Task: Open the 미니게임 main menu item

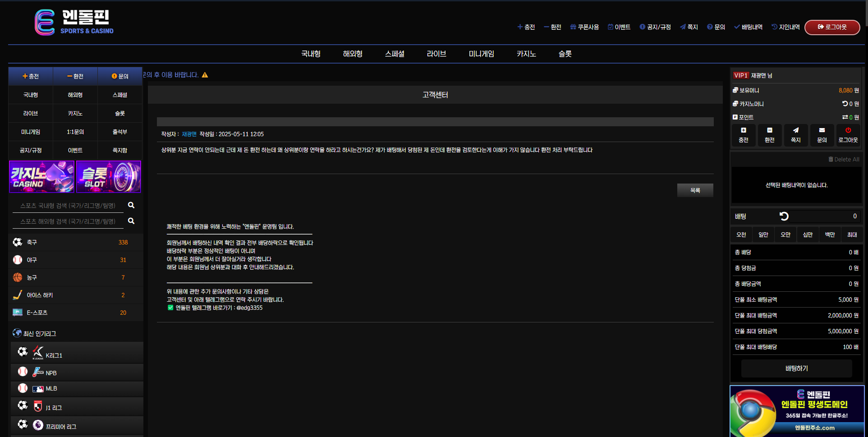Action: click(x=481, y=54)
